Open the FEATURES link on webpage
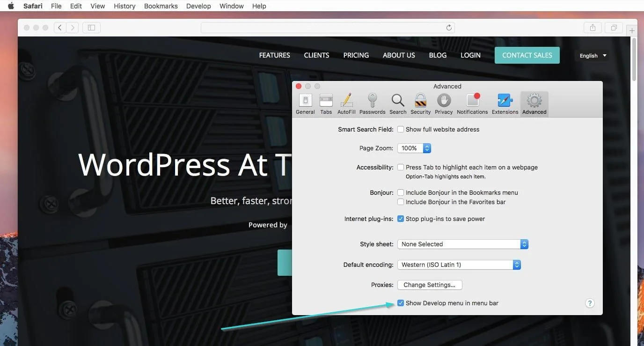 point(275,55)
